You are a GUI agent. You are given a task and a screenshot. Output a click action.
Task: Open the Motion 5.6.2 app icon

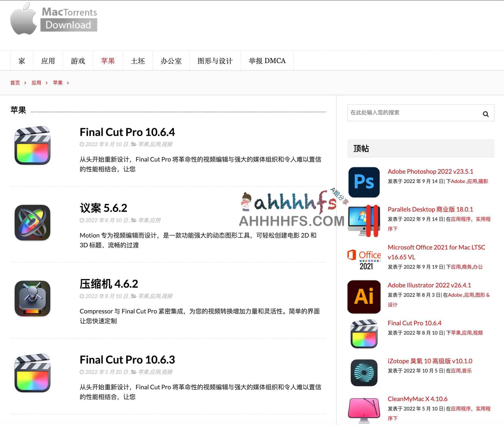pos(33,223)
